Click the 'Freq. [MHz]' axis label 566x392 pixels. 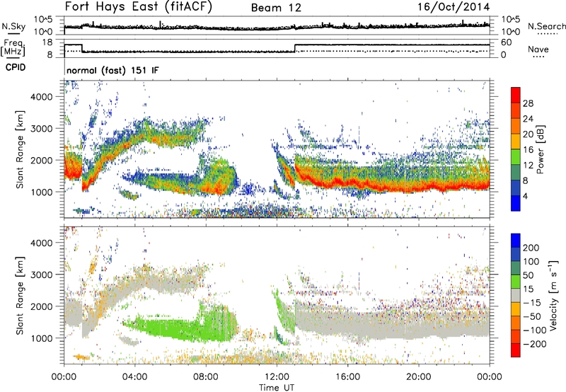13,47
